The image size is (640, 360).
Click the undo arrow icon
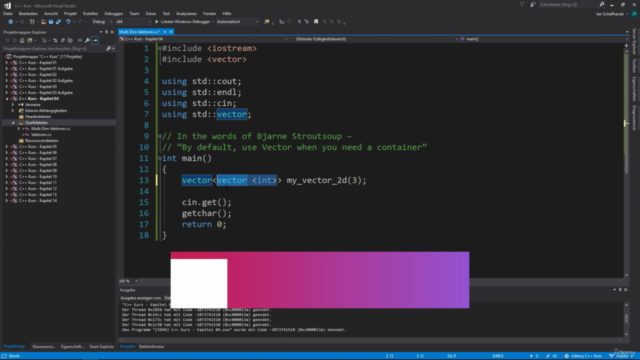[x=68, y=22]
